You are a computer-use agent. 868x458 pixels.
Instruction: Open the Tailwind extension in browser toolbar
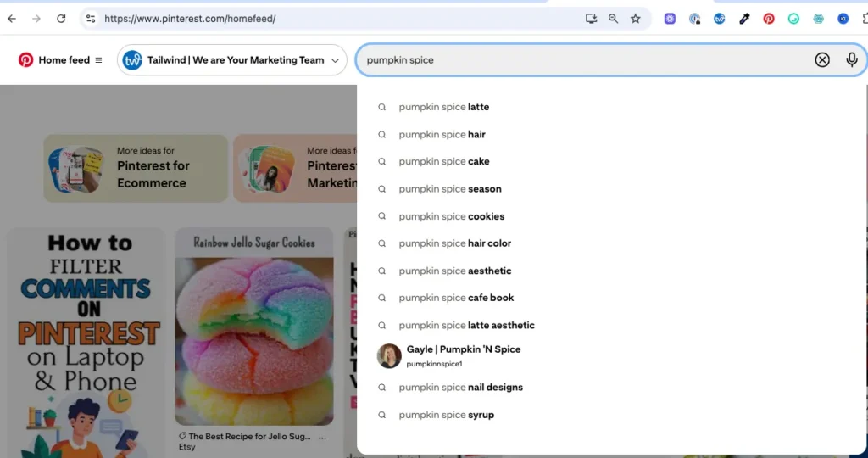coord(719,19)
